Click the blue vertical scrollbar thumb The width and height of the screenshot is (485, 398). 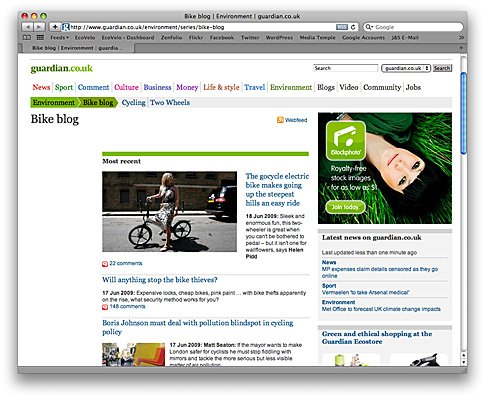pyautogui.click(x=463, y=113)
